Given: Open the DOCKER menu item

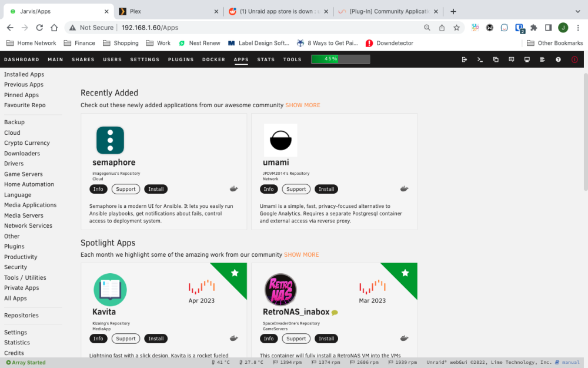Looking at the screenshot, I should point(214,59).
